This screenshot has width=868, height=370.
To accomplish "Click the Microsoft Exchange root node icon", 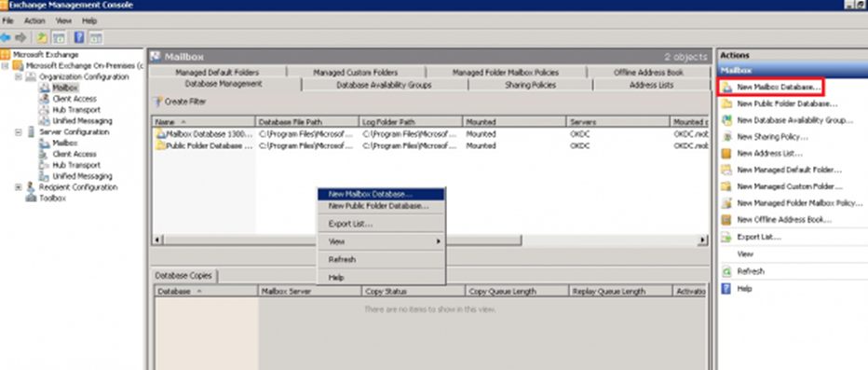I will click(x=6, y=54).
